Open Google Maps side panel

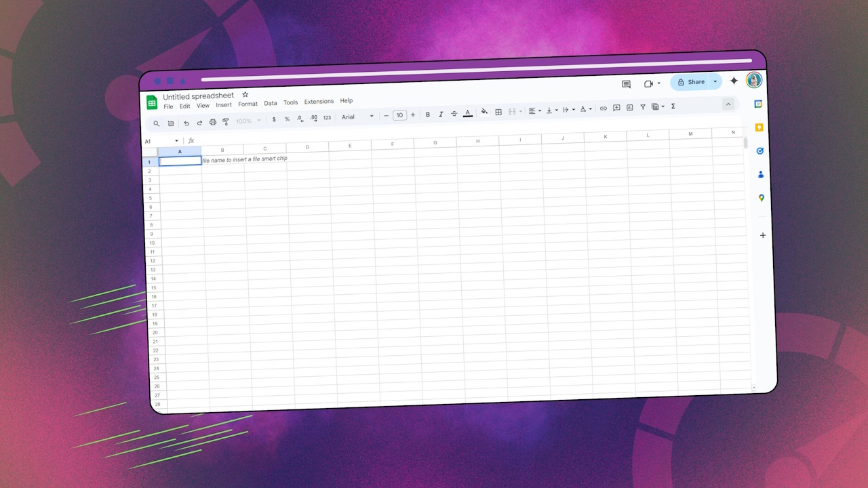762,198
